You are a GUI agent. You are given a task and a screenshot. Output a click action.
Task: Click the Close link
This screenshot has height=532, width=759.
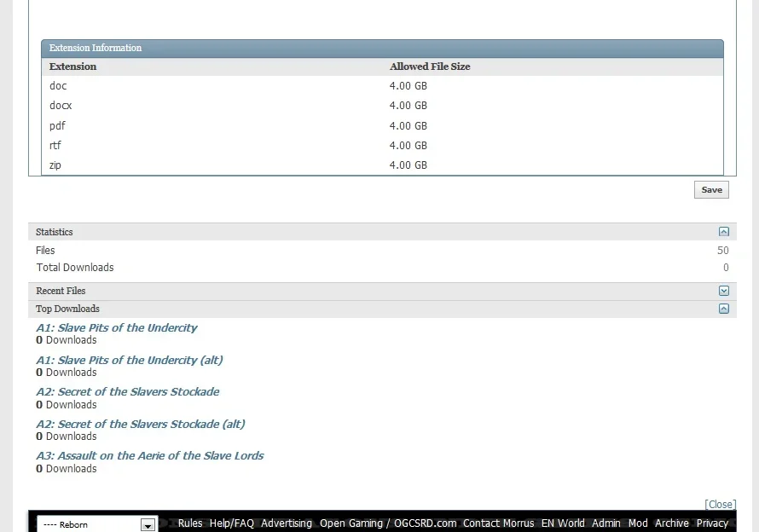pos(720,505)
